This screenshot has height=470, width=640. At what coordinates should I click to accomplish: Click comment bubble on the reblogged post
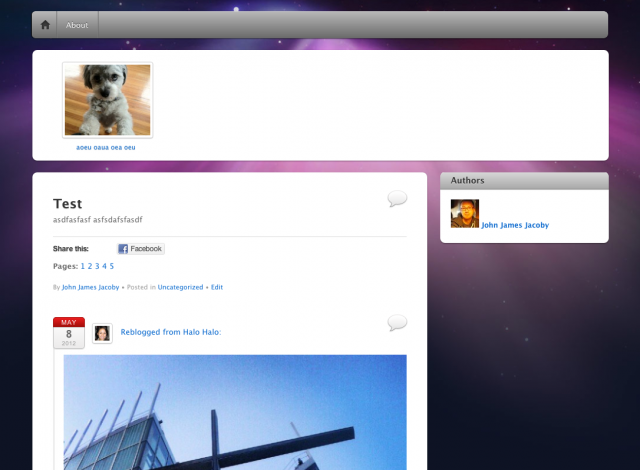pyautogui.click(x=397, y=322)
